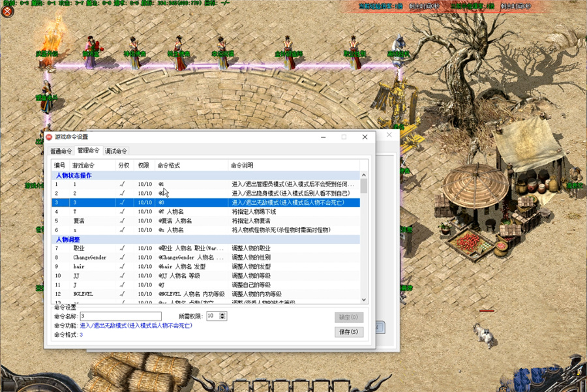This screenshot has width=587, height=392.
Task: Select the ChangeGender command name
Action: pyautogui.click(x=90, y=258)
